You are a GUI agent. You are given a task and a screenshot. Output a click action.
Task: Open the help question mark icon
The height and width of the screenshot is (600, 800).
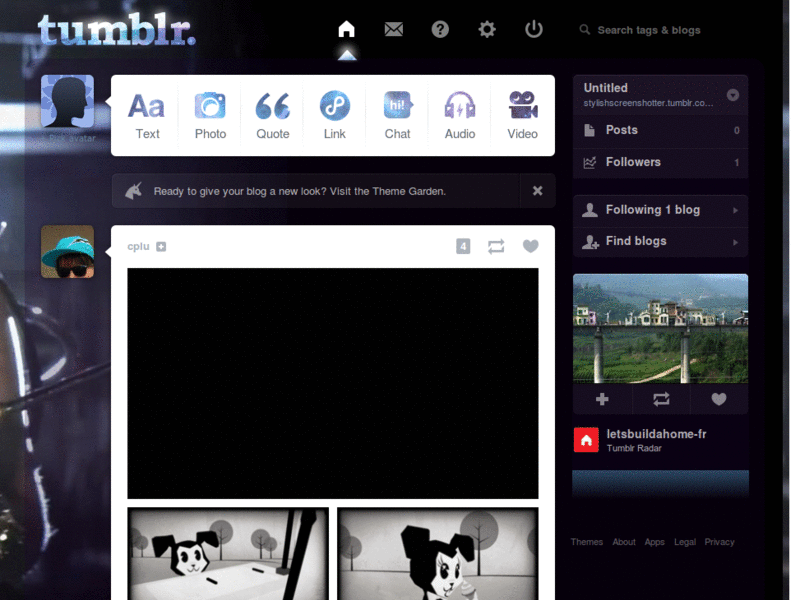(440, 29)
